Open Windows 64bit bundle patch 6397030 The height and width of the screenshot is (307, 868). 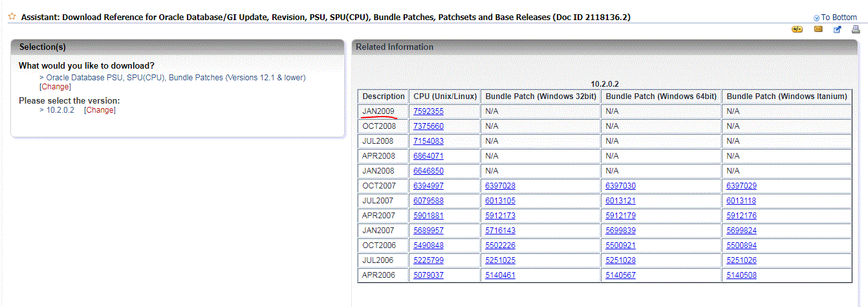(620, 186)
